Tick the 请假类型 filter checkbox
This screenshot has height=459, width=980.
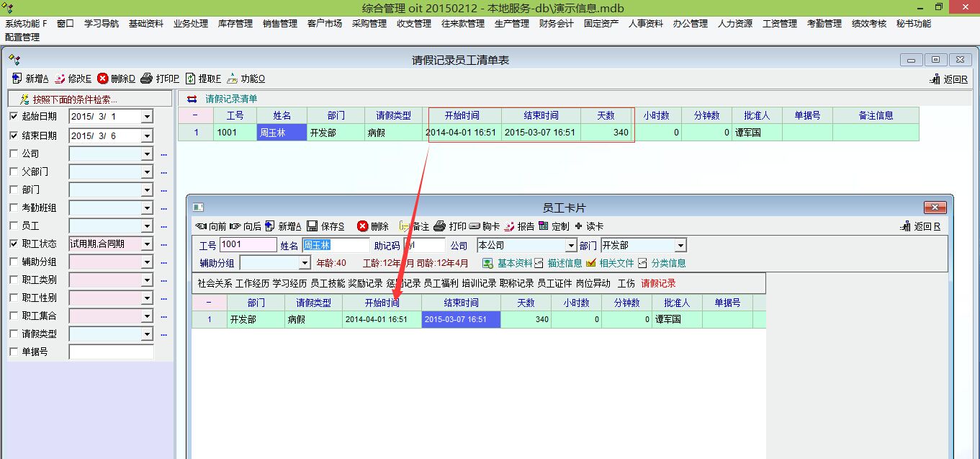tap(14, 334)
